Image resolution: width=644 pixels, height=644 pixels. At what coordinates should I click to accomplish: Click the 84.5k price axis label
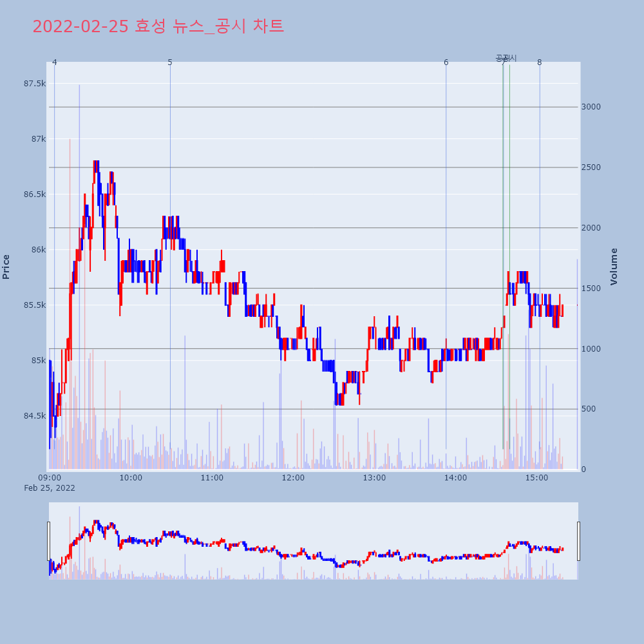(35, 416)
